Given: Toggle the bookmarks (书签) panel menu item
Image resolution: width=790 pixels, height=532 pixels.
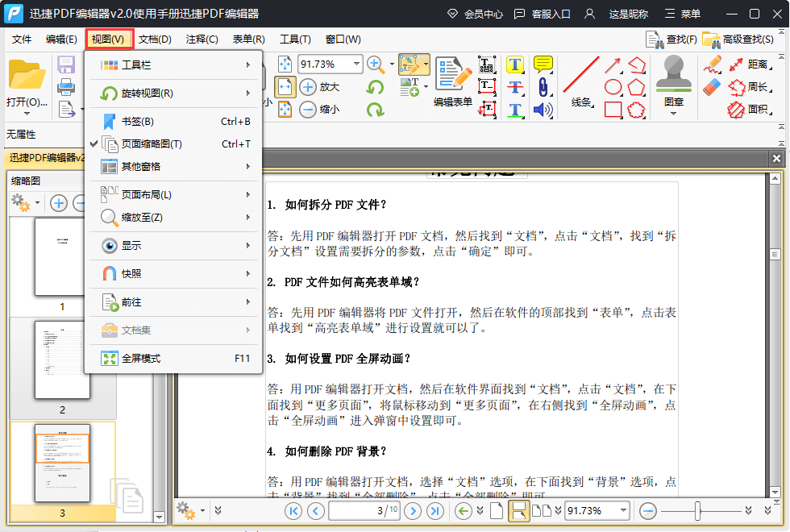Looking at the screenshot, I should click(138, 122).
